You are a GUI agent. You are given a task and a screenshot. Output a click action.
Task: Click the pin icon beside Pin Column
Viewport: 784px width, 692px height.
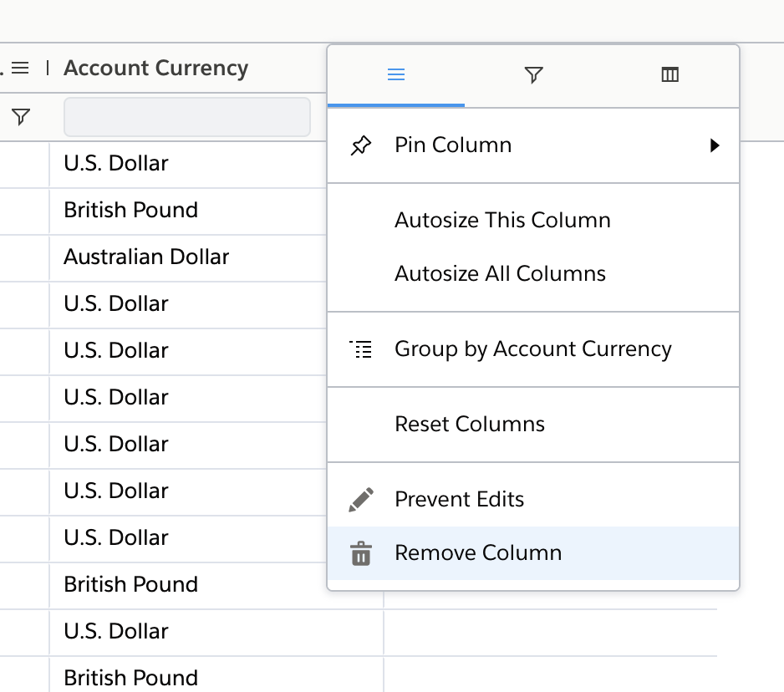click(x=360, y=145)
